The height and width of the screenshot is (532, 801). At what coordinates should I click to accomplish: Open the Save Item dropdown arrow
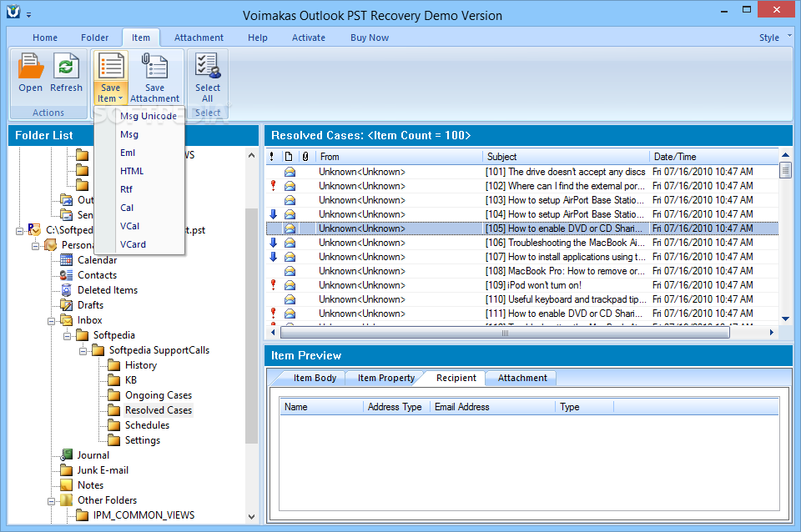click(120, 98)
